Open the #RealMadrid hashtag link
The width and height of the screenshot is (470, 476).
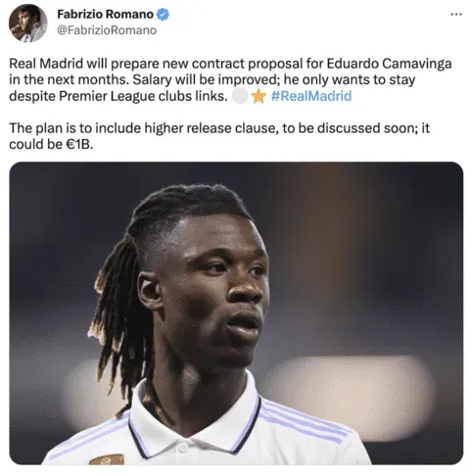[311, 96]
